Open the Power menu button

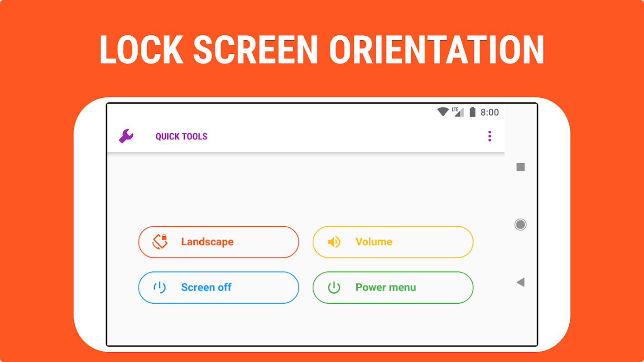pos(393,287)
